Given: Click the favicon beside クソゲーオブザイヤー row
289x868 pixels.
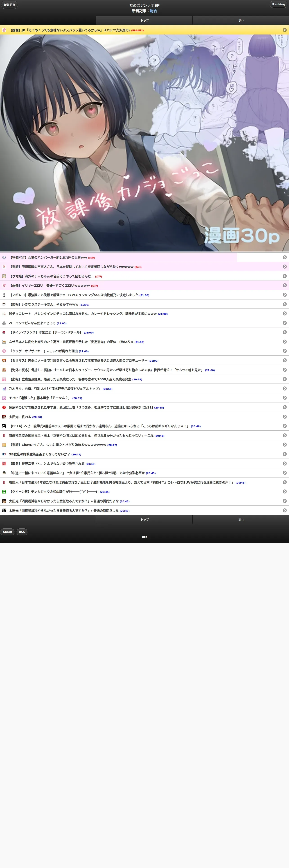Looking at the screenshot, I should [x=4, y=351].
